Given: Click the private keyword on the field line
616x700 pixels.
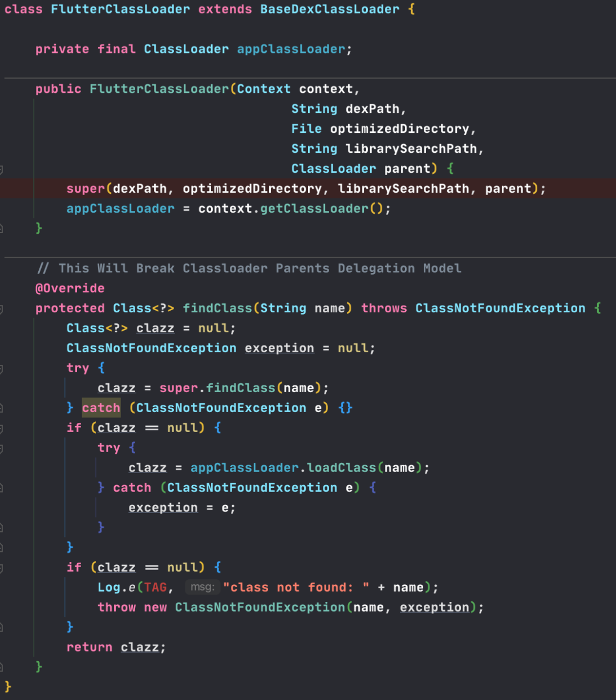Looking at the screenshot, I should 62,50.
